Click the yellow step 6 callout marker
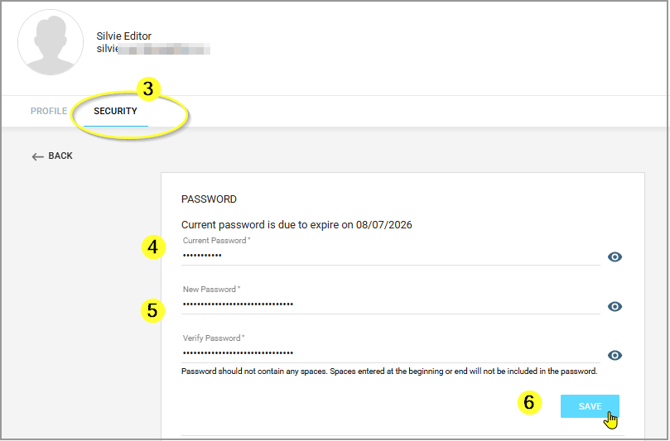Viewport: 670px width, 441px height. (530, 403)
